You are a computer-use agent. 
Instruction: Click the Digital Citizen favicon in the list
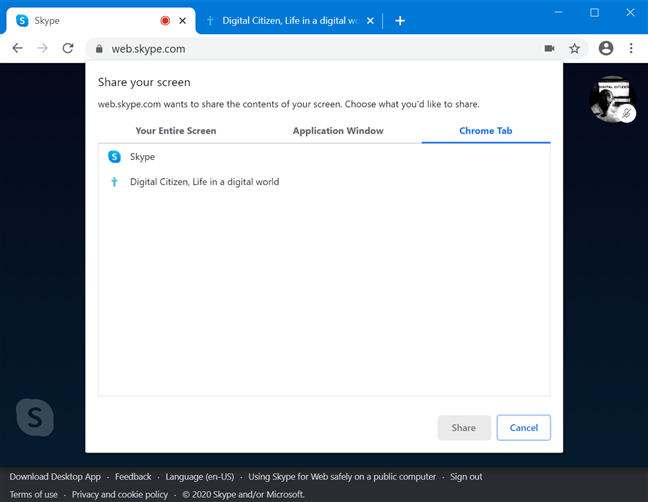[114, 182]
